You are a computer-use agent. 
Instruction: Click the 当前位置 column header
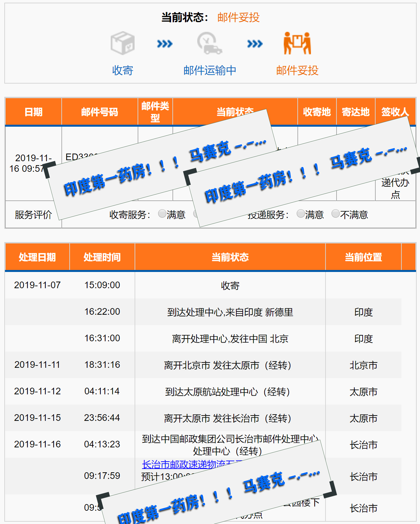coord(363,257)
